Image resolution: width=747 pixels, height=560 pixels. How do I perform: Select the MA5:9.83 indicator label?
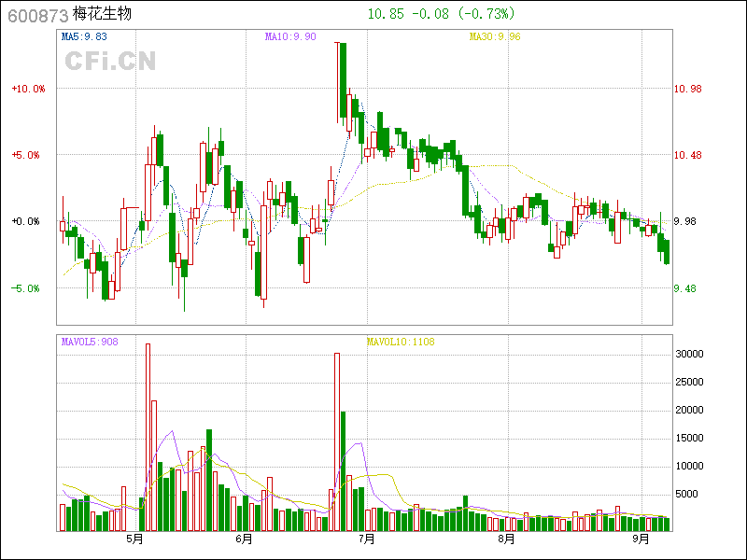pos(84,36)
